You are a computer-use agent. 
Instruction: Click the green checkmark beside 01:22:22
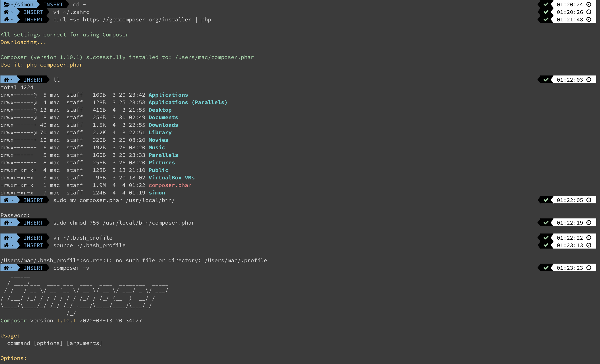click(546, 238)
